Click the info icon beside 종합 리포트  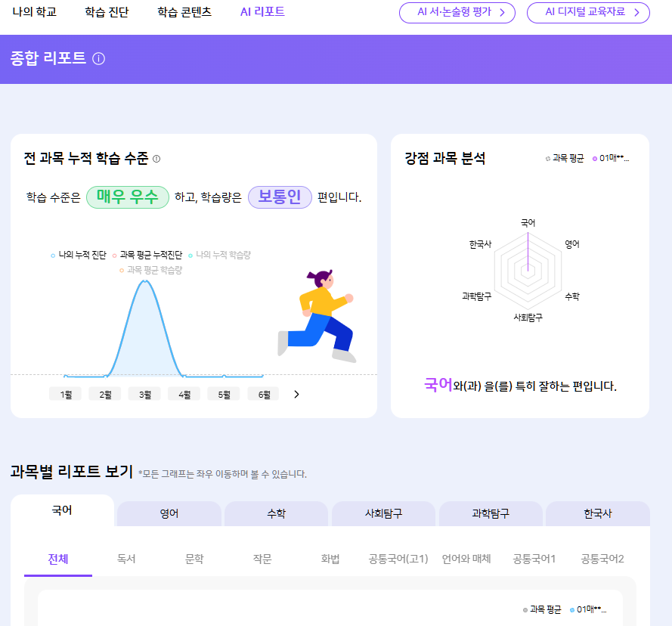pos(98,59)
